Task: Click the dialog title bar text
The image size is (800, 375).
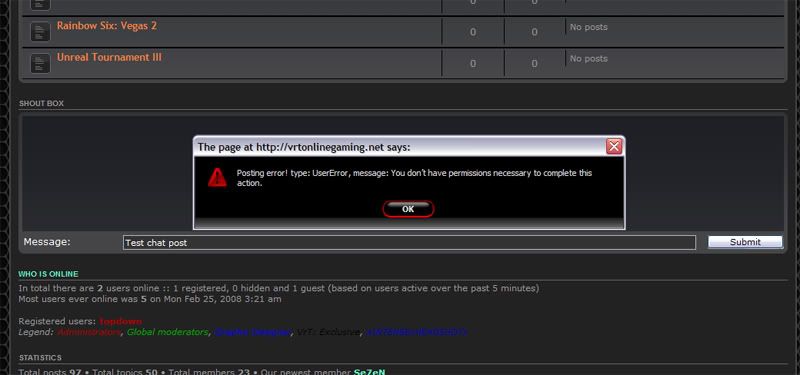Action: point(304,147)
